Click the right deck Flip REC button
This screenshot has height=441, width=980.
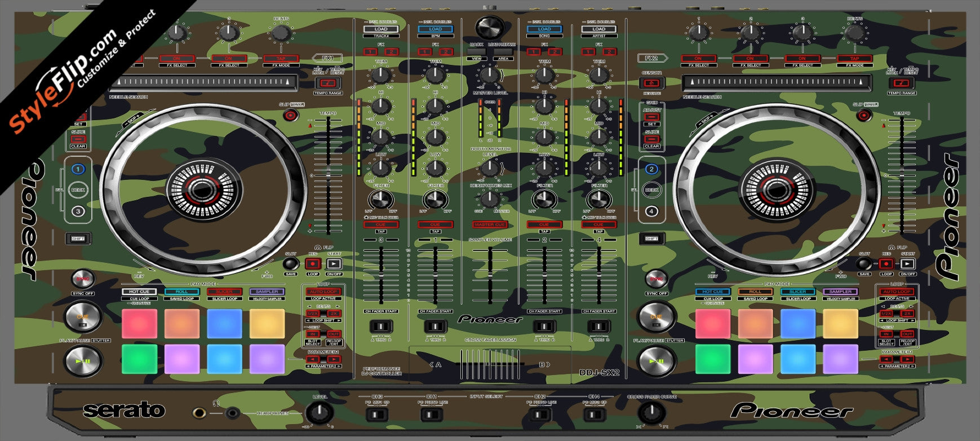[886, 263]
